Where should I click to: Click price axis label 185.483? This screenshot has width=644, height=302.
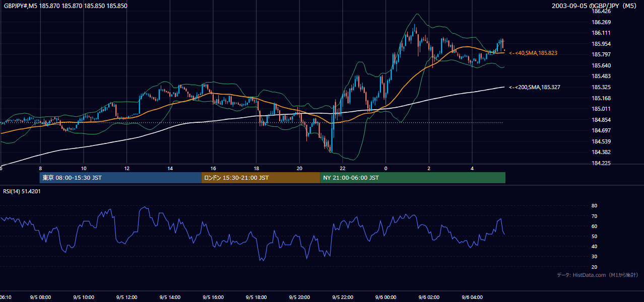(601, 76)
